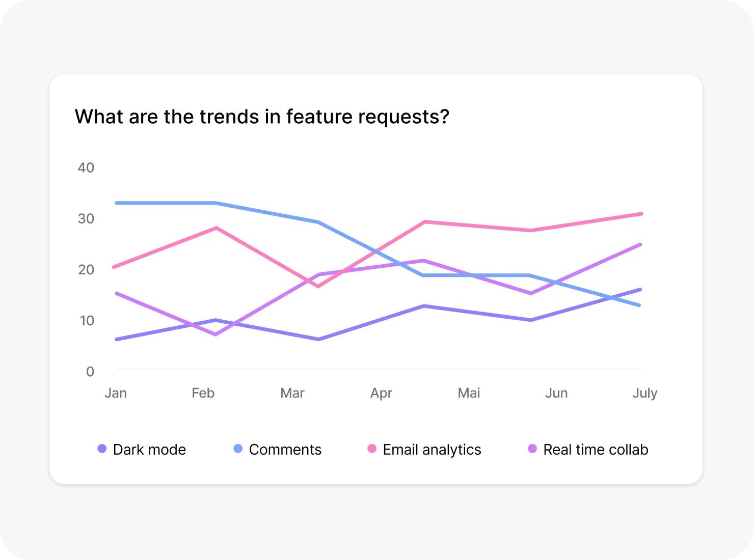
Task: Select the July label on the x-axis
Action: tap(644, 393)
